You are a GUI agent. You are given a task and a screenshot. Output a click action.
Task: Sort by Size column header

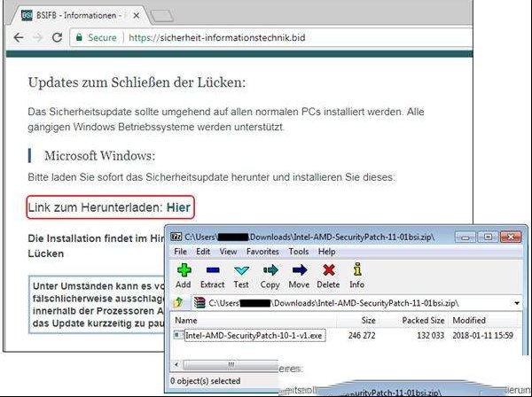pyautogui.click(x=368, y=321)
